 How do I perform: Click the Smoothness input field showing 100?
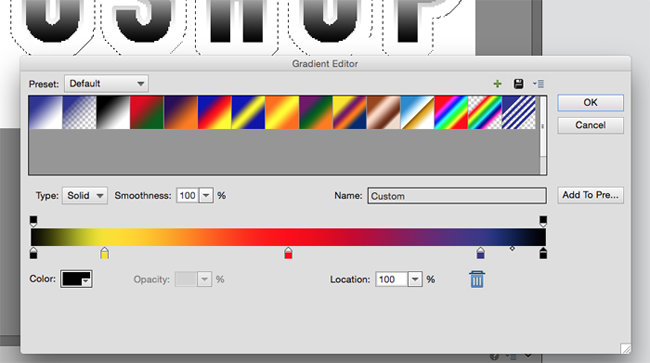click(188, 196)
